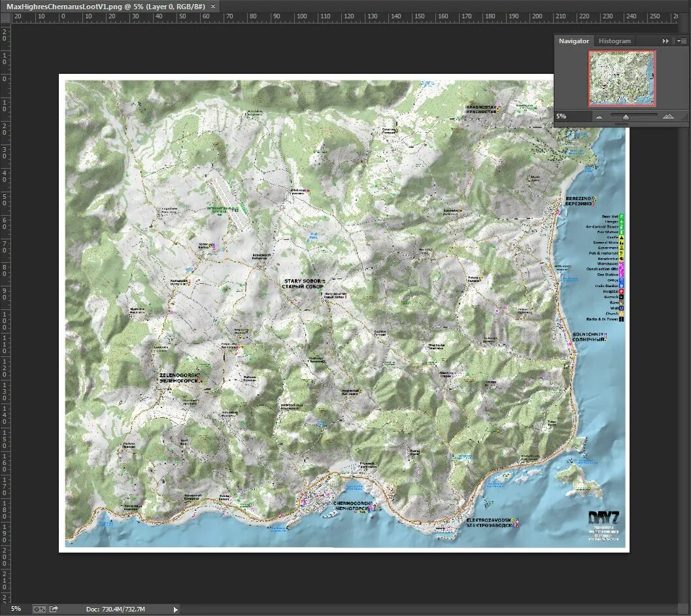Screen dimensions: 691x616
Task: Click the Navigator zoom in large mountains icon
Action: point(668,116)
